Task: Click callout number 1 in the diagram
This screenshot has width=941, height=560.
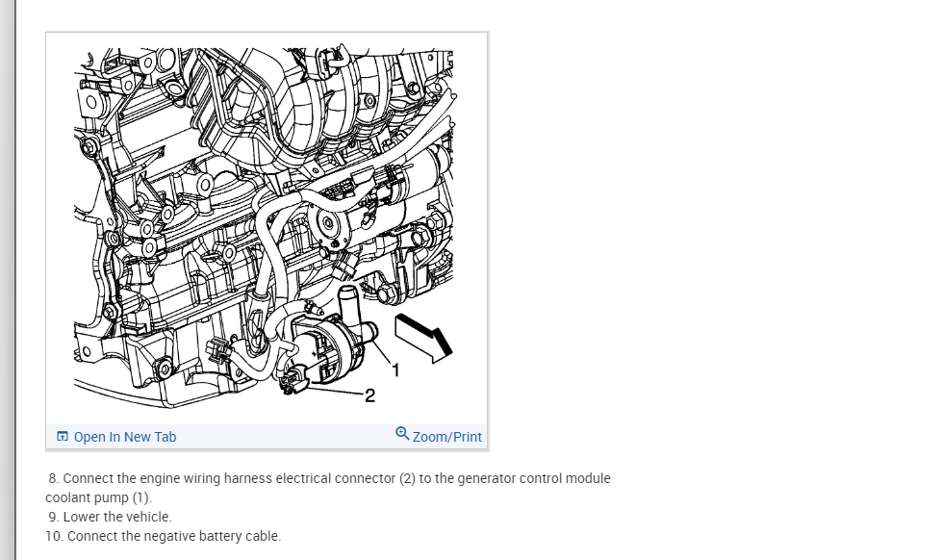Action: pyautogui.click(x=395, y=370)
